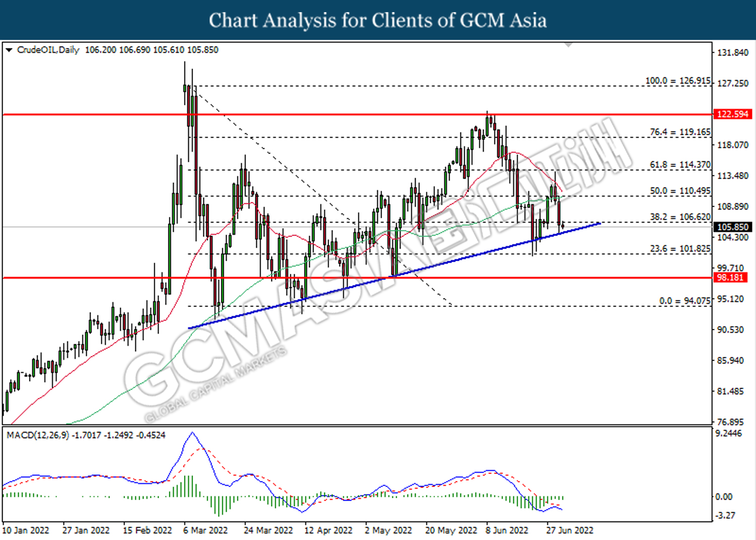The image size is (756, 540).
Task: Click the 15 Feb 2022 date label
Action: pyautogui.click(x=147, y=530)
